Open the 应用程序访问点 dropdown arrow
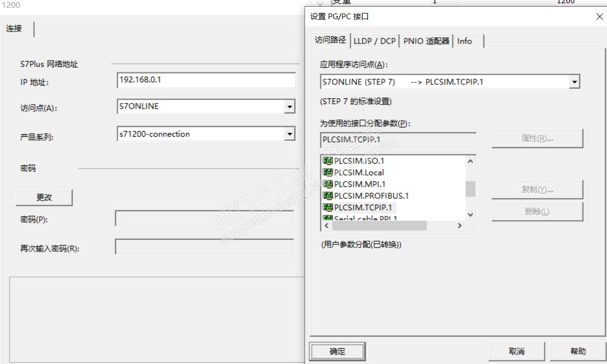 574,82
